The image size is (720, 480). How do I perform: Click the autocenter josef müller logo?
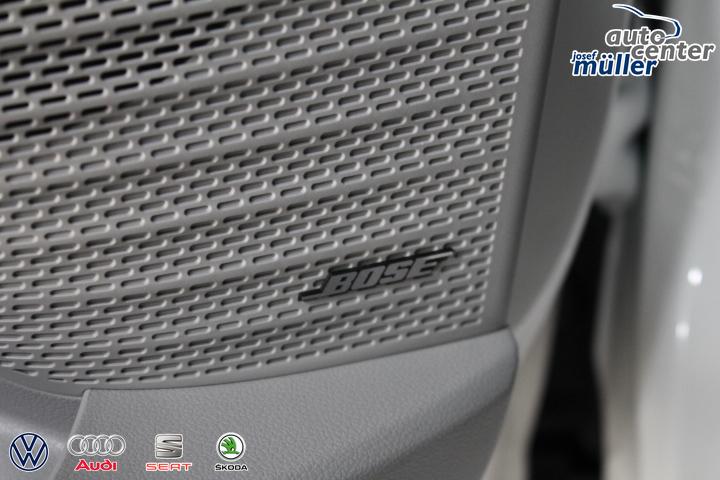point(643,40)
